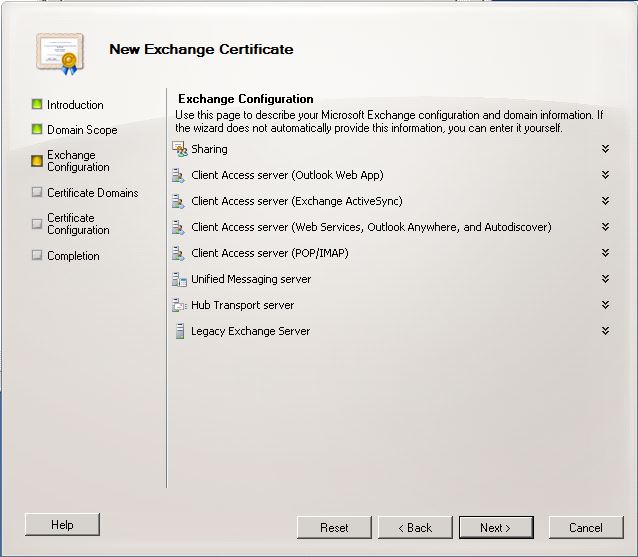The image size is (638, 557).
Task: Click the certificate icon beside the wizard title
Action: pos(60,54)
